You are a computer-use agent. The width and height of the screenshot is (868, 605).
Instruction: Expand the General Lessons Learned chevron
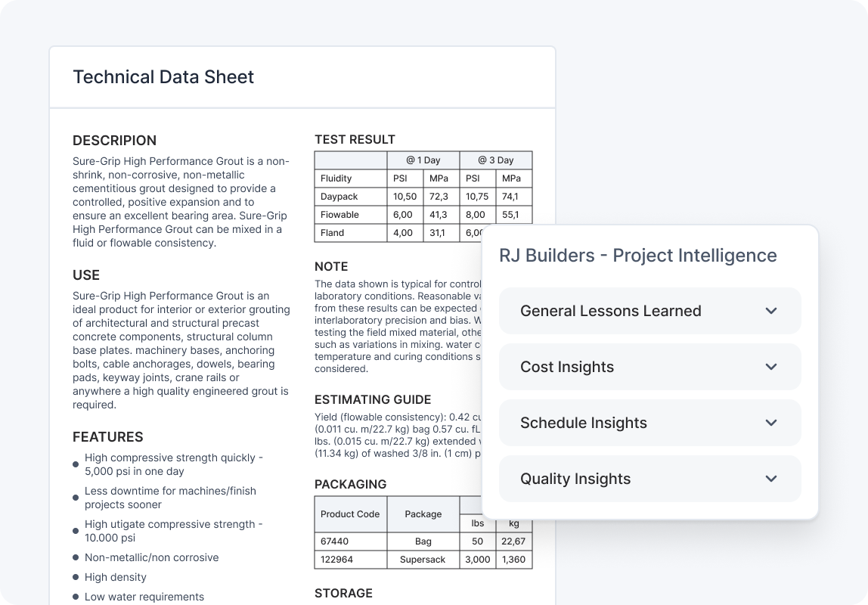tap(770, 311)
